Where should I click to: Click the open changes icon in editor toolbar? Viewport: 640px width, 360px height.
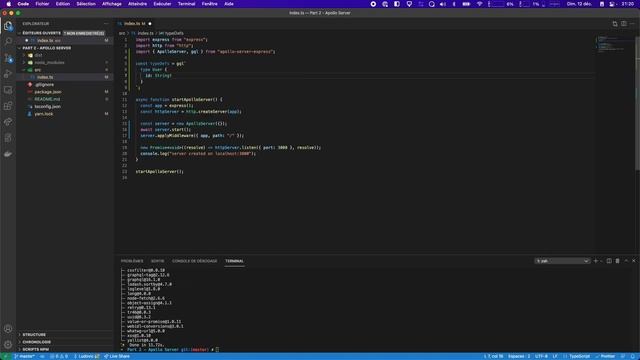click(x=615, y=24)
